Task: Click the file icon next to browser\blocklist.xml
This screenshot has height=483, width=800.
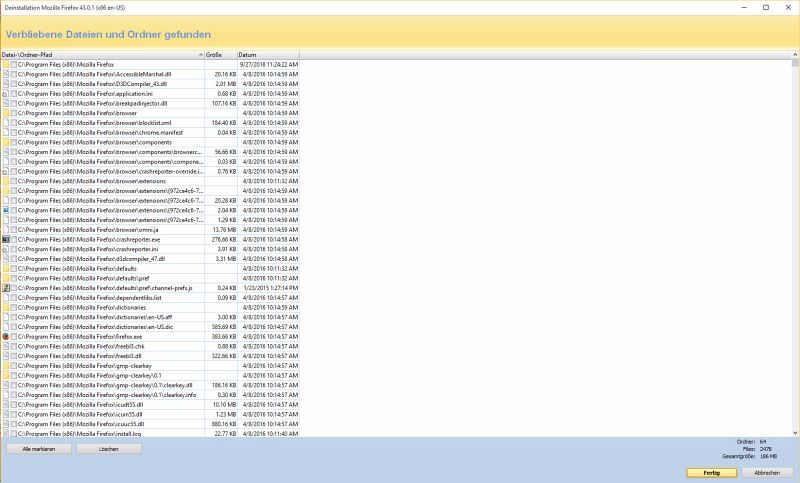Action: pos(6,123)
